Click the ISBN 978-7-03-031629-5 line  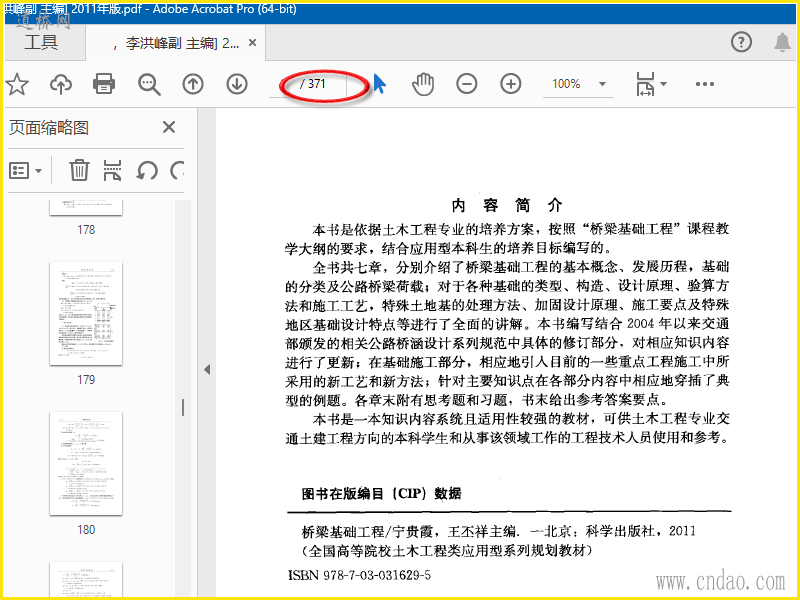[x=359, y=576]
